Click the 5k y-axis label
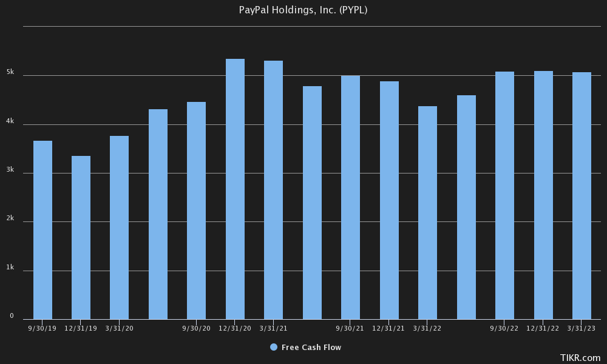This screenshot has width=607, height=364. 10,72
